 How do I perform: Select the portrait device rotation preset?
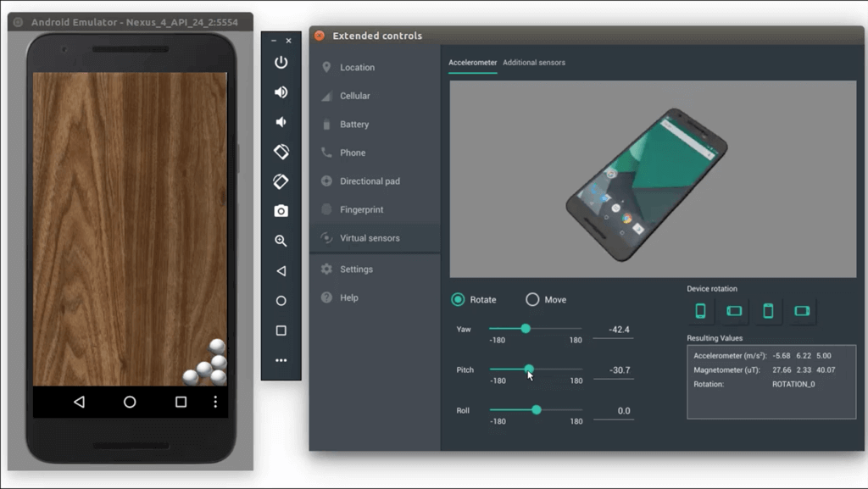pyautogui.click(x=699, y=310)
